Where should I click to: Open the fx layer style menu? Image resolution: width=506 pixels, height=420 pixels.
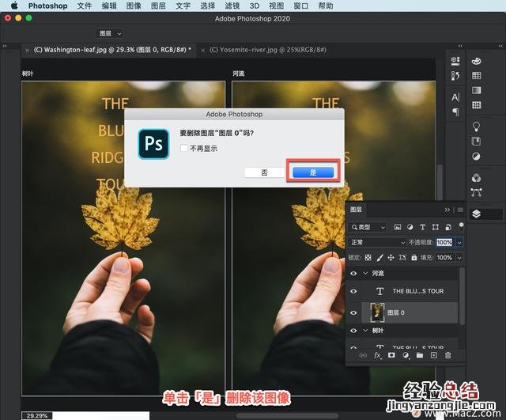[377, 356]
